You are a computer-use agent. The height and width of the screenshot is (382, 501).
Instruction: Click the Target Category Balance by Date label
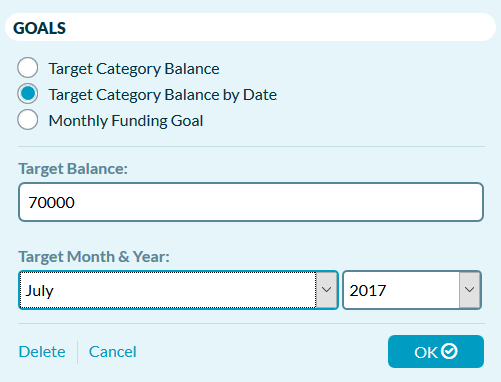(x=163, y=95)
